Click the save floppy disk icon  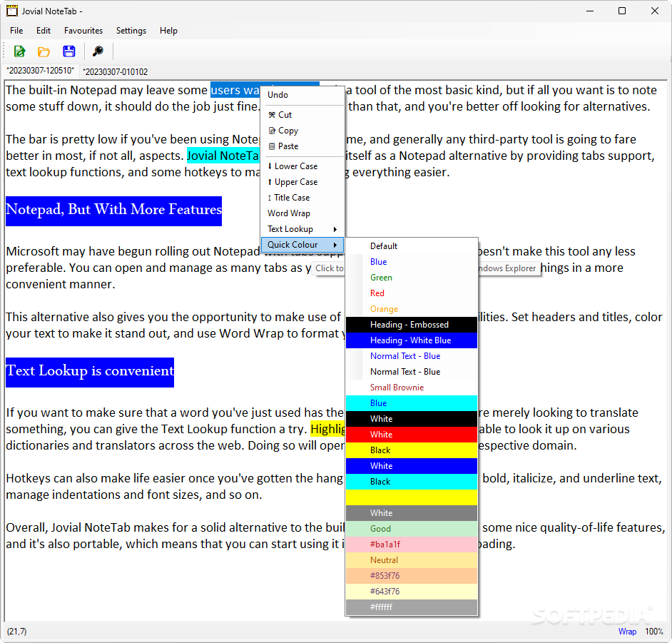click(69, 51)
